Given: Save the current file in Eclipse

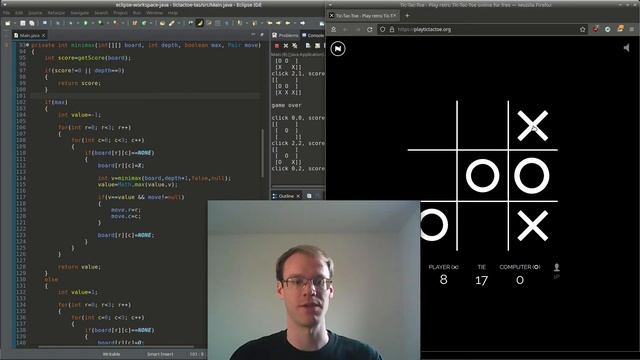Looking at the screenshot, I should pos(22,23).
